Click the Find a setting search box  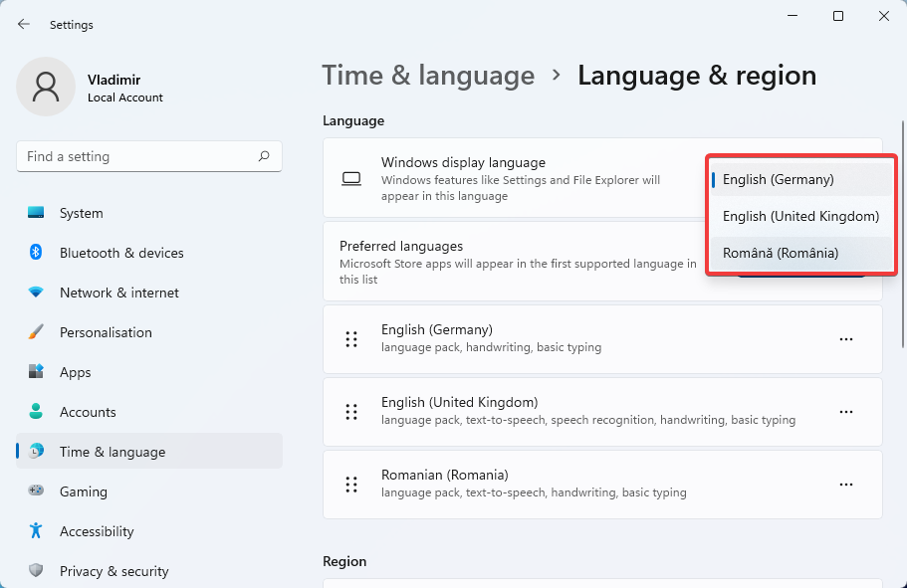[139, 156]
